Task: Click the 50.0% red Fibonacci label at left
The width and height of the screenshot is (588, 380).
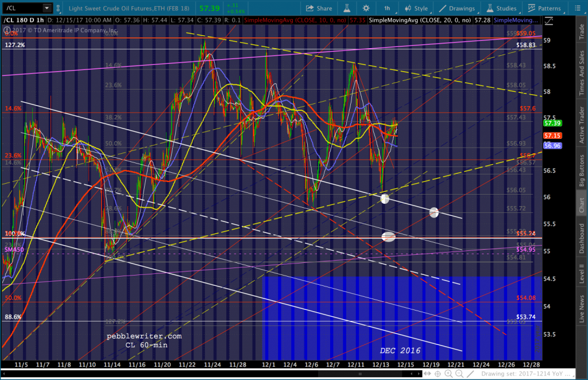Action: [13, 298]
